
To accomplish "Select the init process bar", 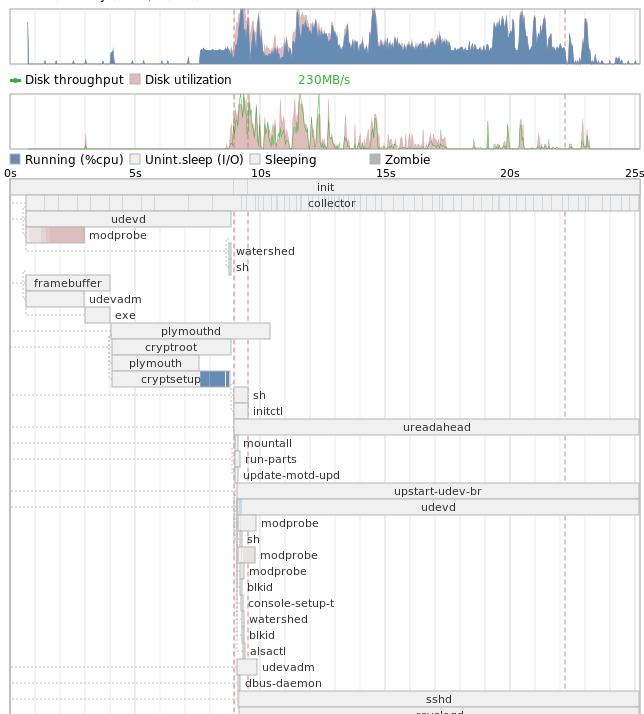I will coord(325,187).
